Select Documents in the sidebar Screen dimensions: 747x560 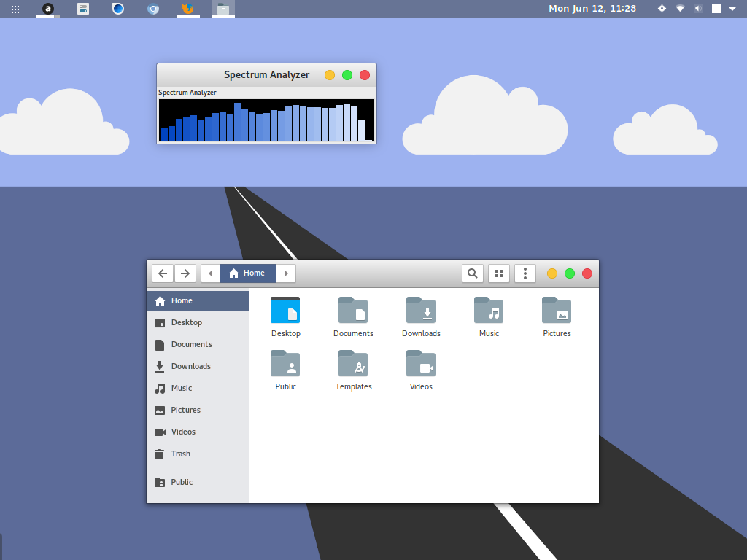coord(198,344)
